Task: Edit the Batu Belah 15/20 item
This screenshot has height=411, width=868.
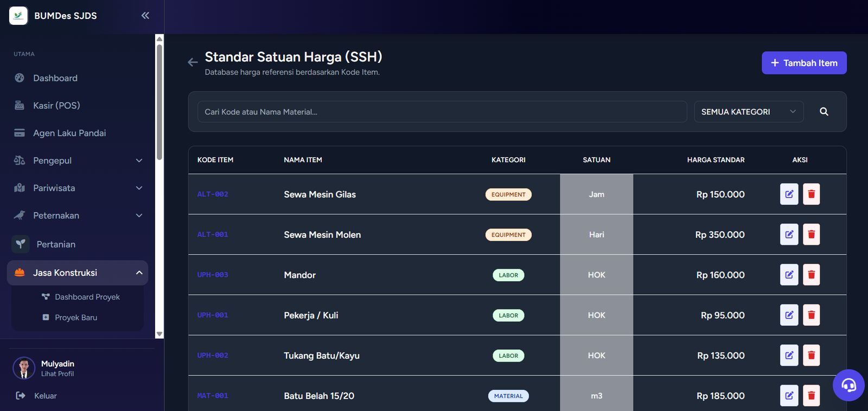Action: tap(789, 396)
